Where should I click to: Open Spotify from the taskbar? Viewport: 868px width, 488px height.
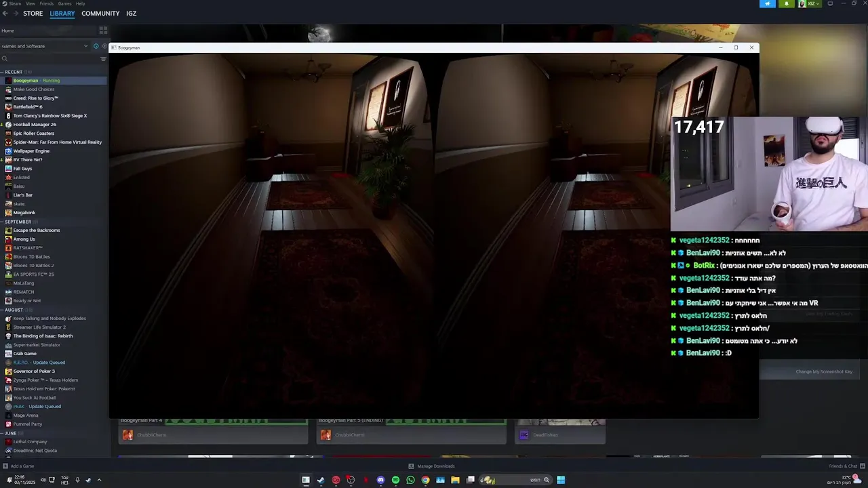pyautogui.click(x=395, y=480)
